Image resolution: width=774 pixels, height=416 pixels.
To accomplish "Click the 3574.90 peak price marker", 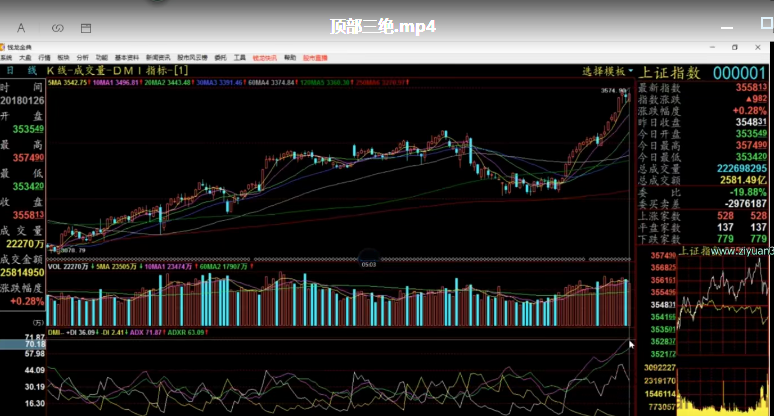I will coord(614,91).
